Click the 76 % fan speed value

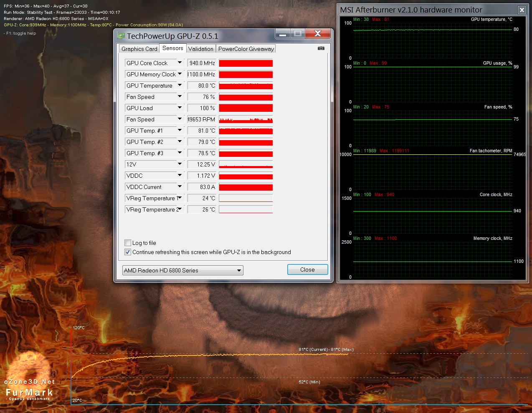(x=202, y=97)
